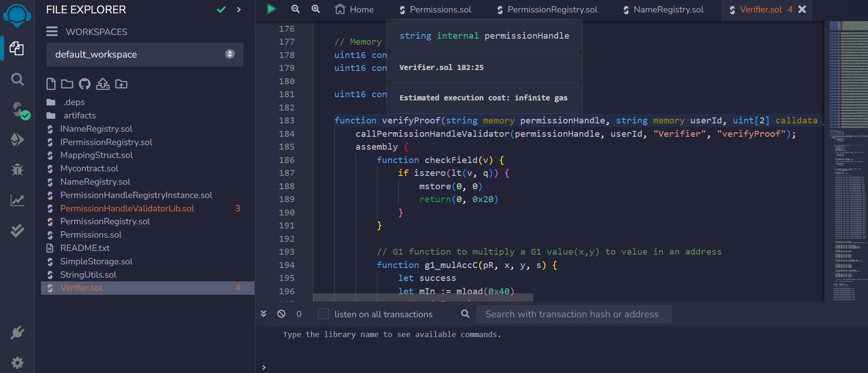Open README.txt file
868x373 pixels.
pos(85,248)
